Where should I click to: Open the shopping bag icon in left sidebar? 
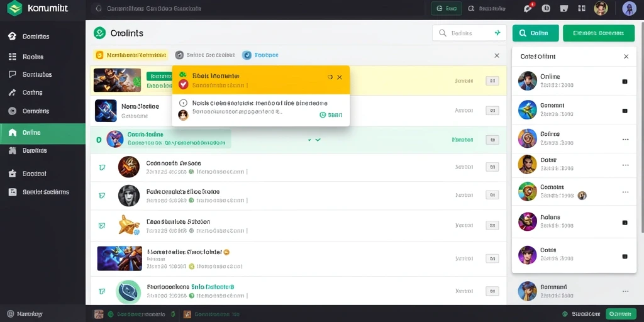coord(13,174)
